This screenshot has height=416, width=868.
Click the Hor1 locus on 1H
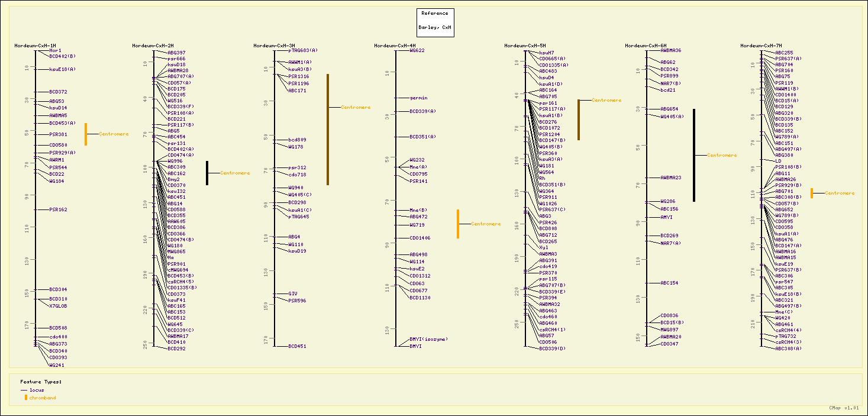55,51
